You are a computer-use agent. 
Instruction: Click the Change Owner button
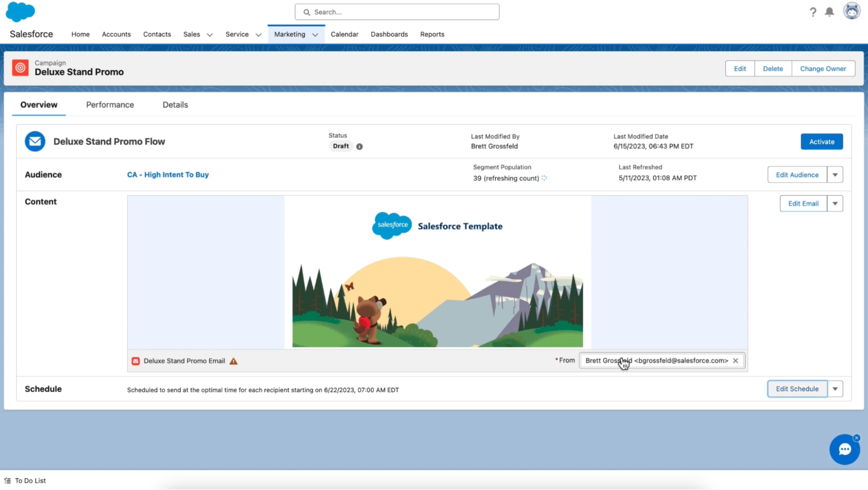(x=823, y=69)
